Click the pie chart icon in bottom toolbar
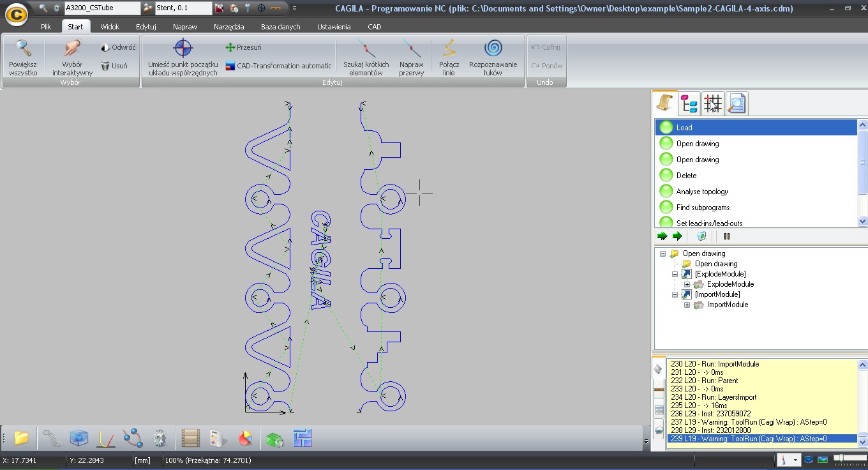 click(x=245, y=439)
